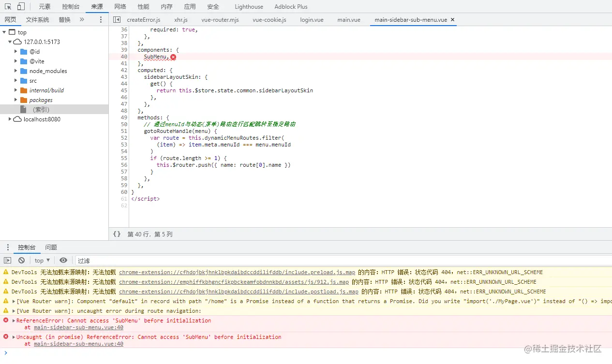Open the 应用 panel tab

point(190,7)
